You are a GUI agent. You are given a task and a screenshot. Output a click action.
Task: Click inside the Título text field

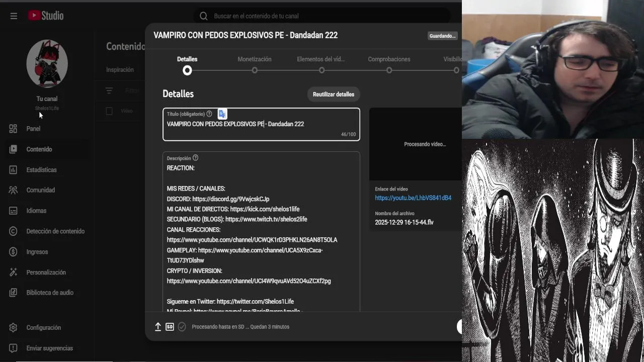point(261,124)
